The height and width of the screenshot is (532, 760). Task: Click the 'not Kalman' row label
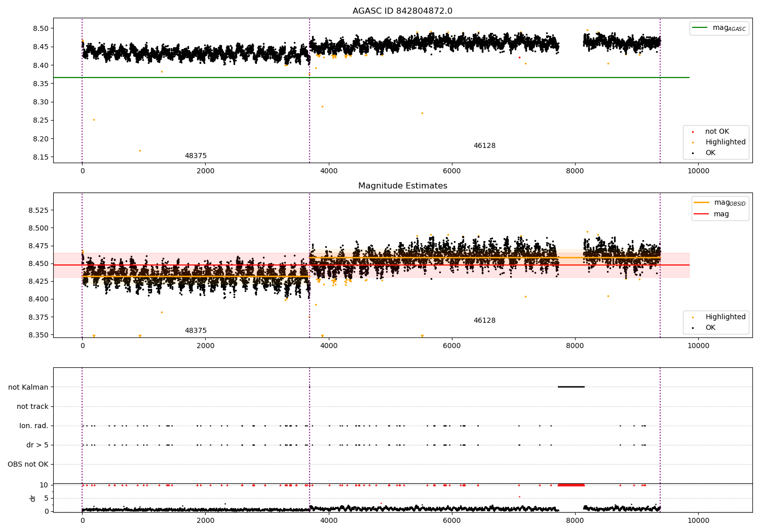(28, 388)
